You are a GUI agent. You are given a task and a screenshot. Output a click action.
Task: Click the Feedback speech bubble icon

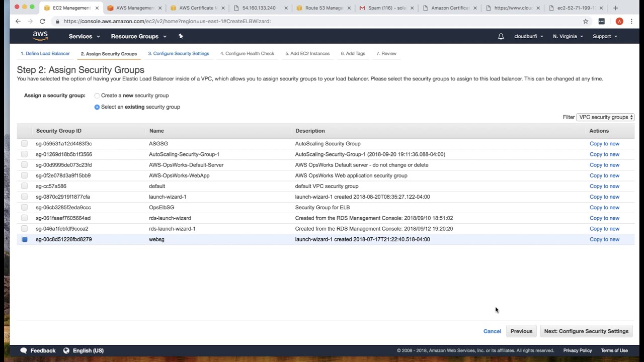(24, 350)
